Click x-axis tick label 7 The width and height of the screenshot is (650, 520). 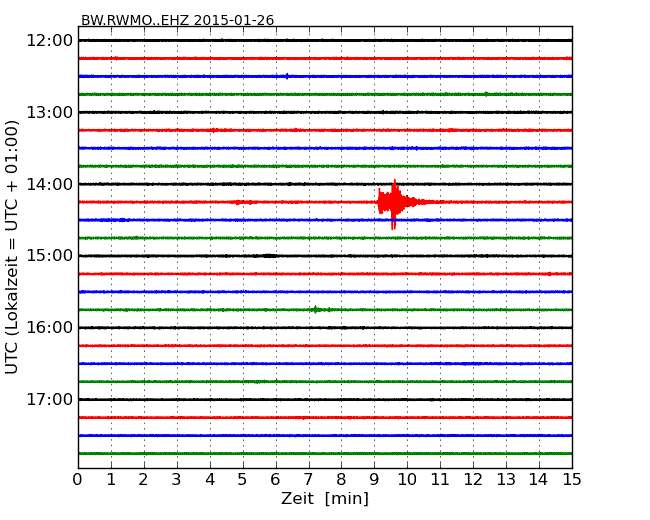coord(308,479)
